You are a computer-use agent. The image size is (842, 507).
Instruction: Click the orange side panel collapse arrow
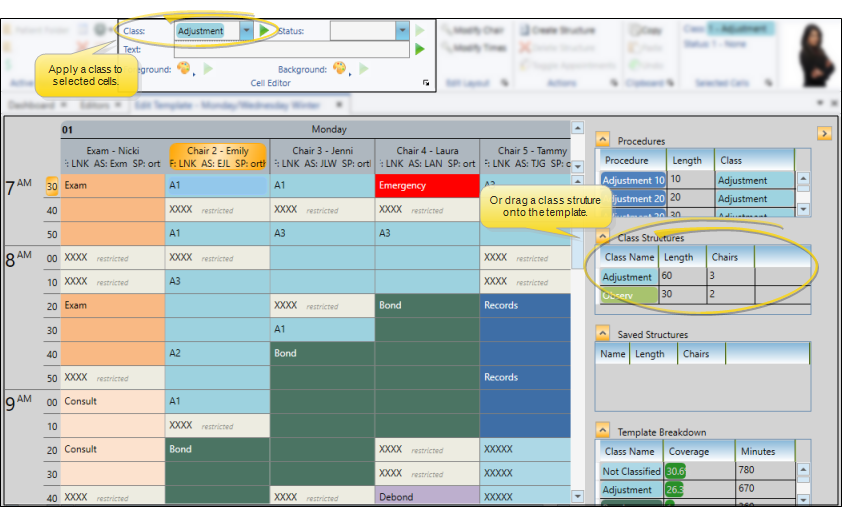tap(824, 133)
